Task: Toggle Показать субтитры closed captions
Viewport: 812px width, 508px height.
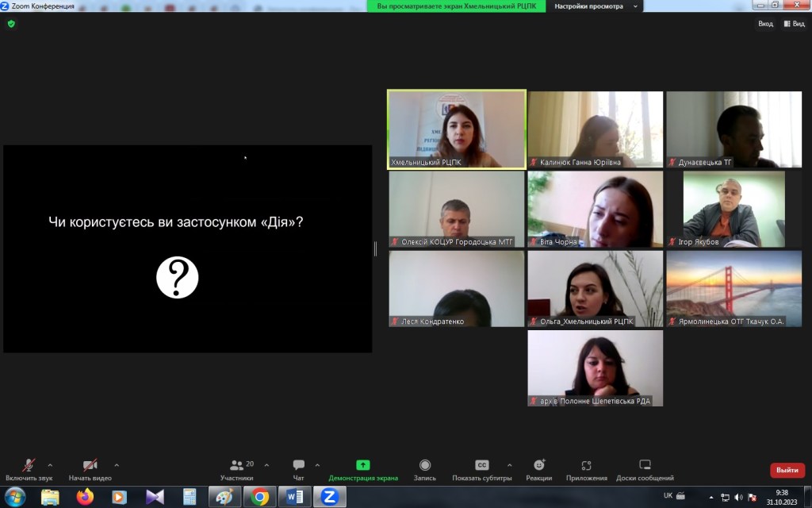Action: coord(481,469)
